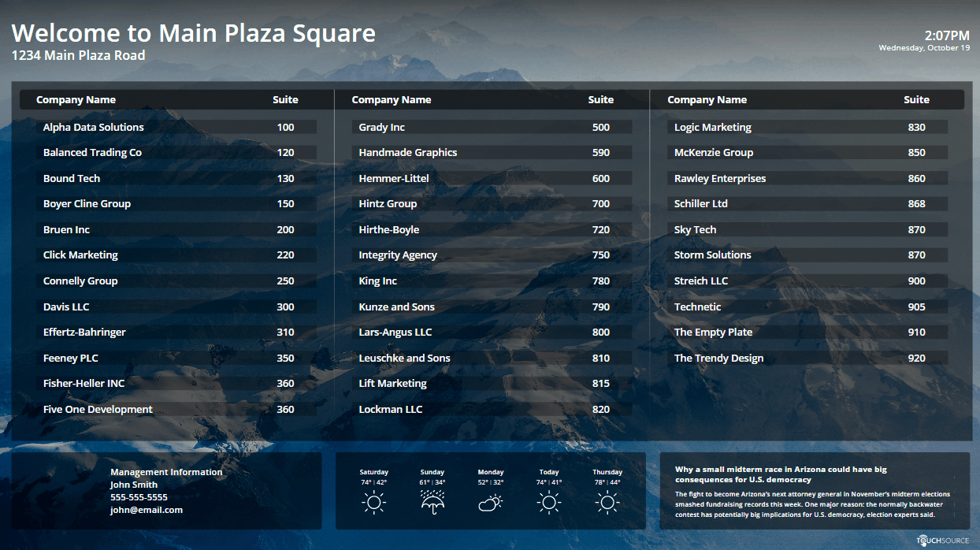Tap Hemmer-Littel company name
The width and height of the screenshot is (980, 550).
point(394,178)
